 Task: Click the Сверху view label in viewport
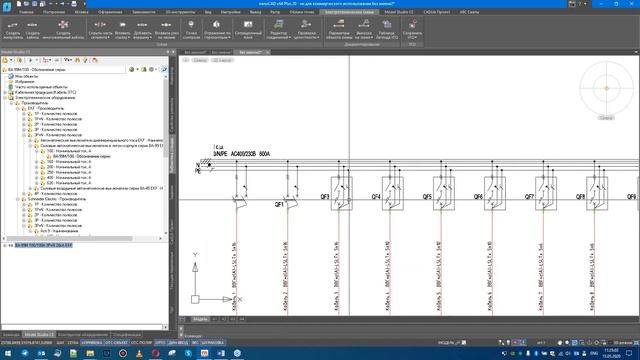tap(200, 60)
